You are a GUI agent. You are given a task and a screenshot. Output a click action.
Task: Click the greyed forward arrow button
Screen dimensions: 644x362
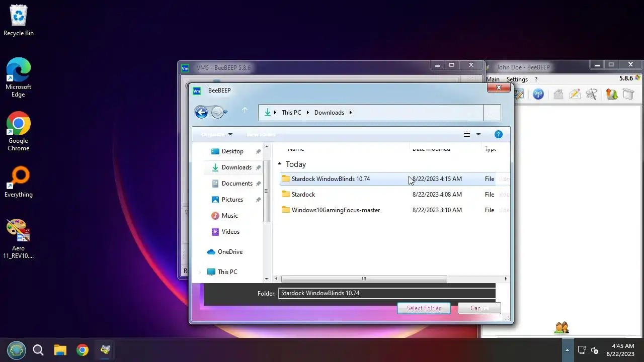click(216, 113)
